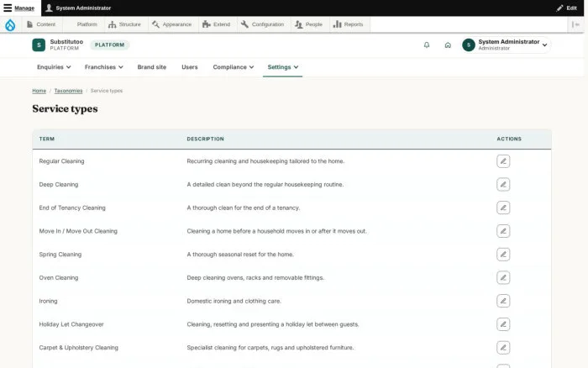Click the System Administrator avatar circle
Screen dimensions: 588x368
click(x=469, y=45)
